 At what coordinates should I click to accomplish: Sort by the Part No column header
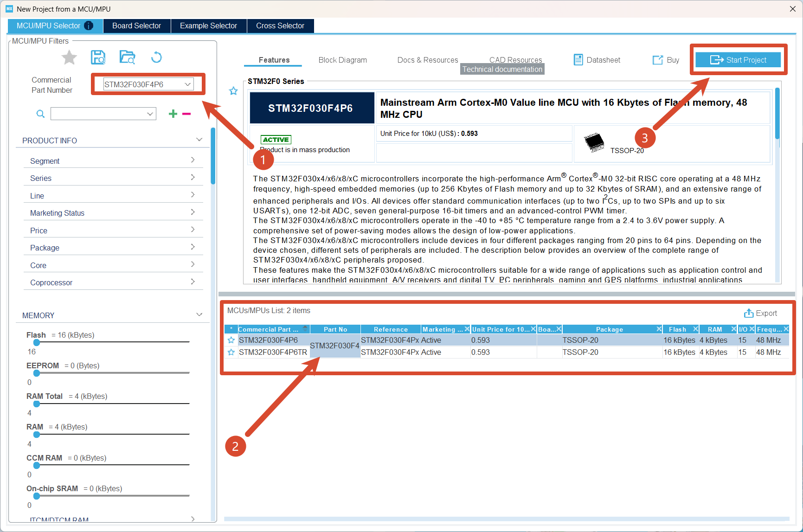point(335,329)
